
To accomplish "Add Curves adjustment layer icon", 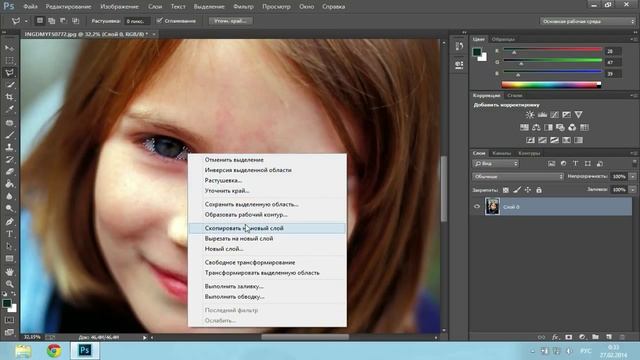I will (554, 115).
